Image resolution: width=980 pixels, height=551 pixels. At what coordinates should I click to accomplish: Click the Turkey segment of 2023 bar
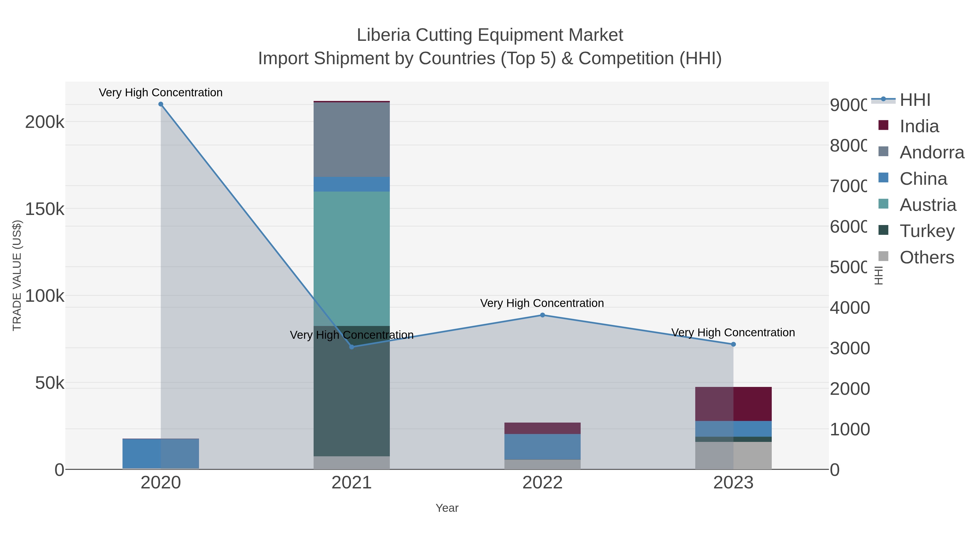[733, 439]
